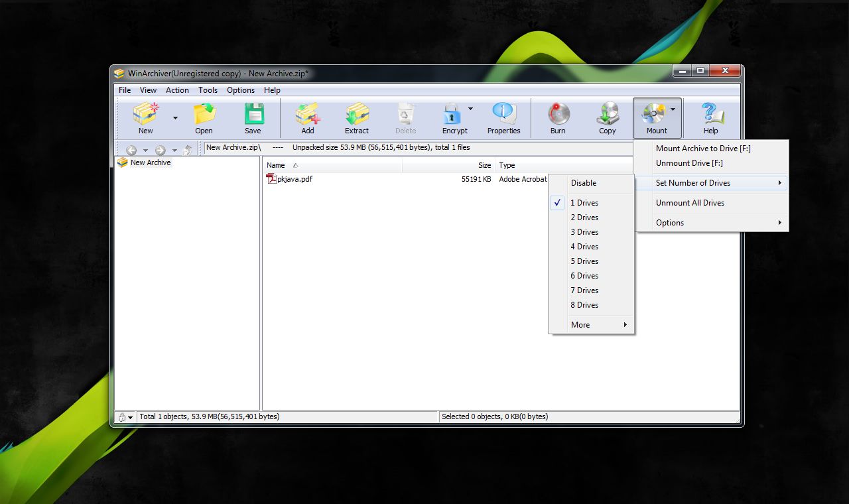Click the status bar lock dropdown icon
The image size is (849, 504).
[x=125, y=417]
